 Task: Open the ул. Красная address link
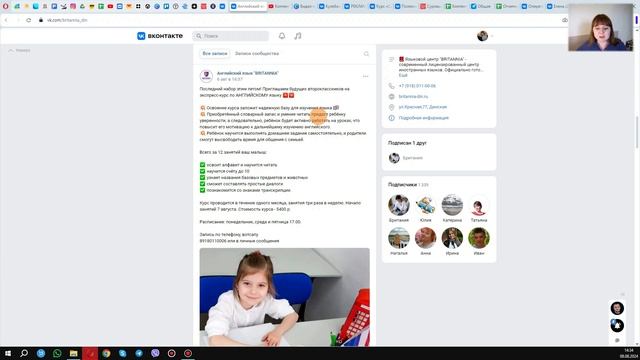423,107
